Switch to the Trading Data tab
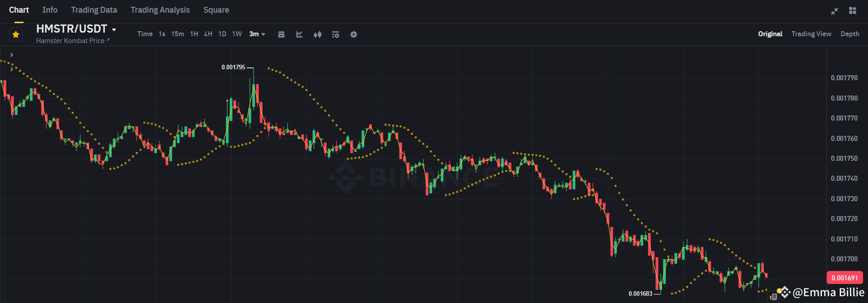Image resolution: width=868 pixels, height=303 pixels. pos(94,10)
